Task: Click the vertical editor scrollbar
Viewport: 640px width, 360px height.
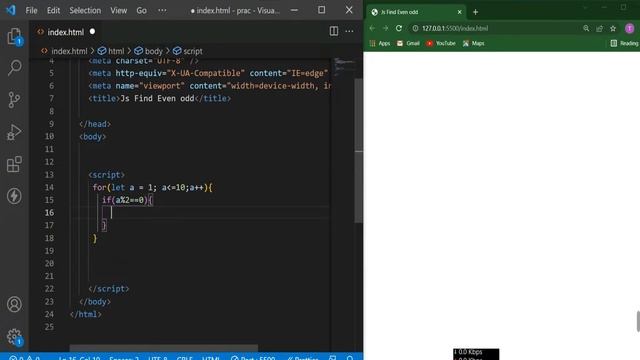Action: pos(358,151)
